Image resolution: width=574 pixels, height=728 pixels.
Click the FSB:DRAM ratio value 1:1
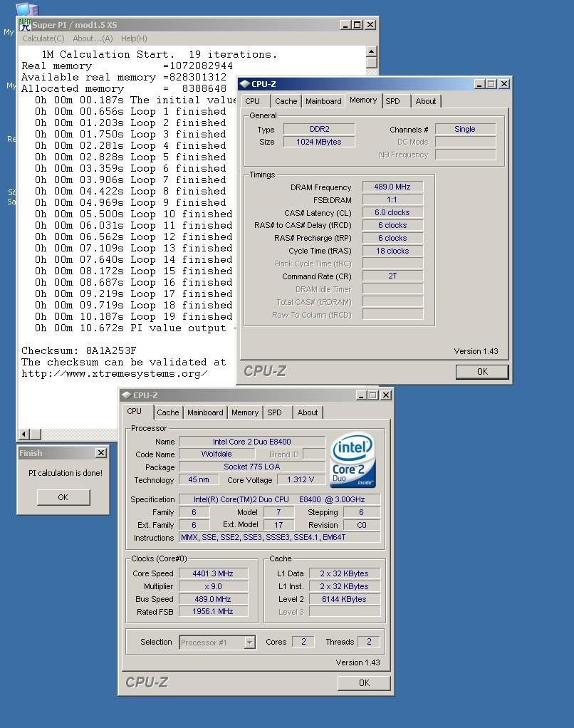click(x=392, y=199)
